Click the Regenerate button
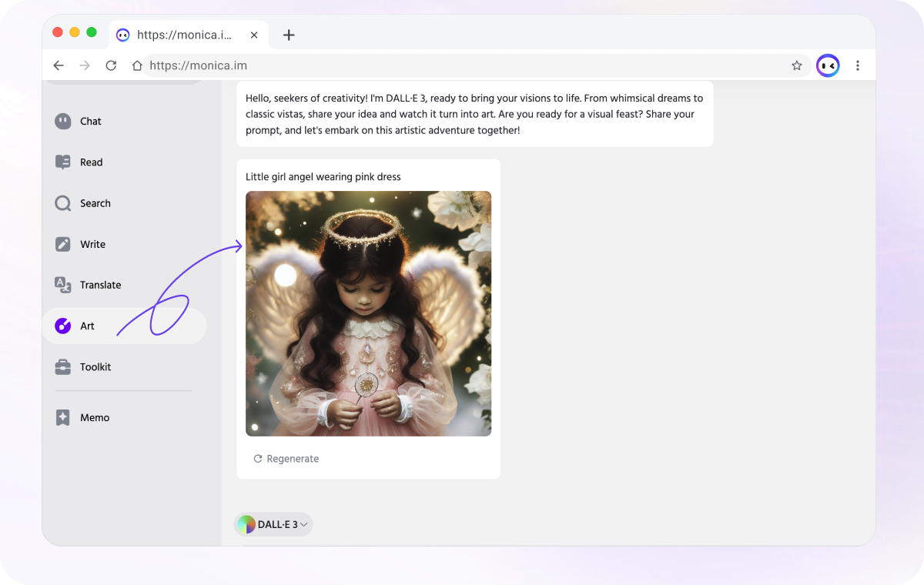The width and height of the screenshot is (924, 585). pyautogui.click(x=286, y=459)
